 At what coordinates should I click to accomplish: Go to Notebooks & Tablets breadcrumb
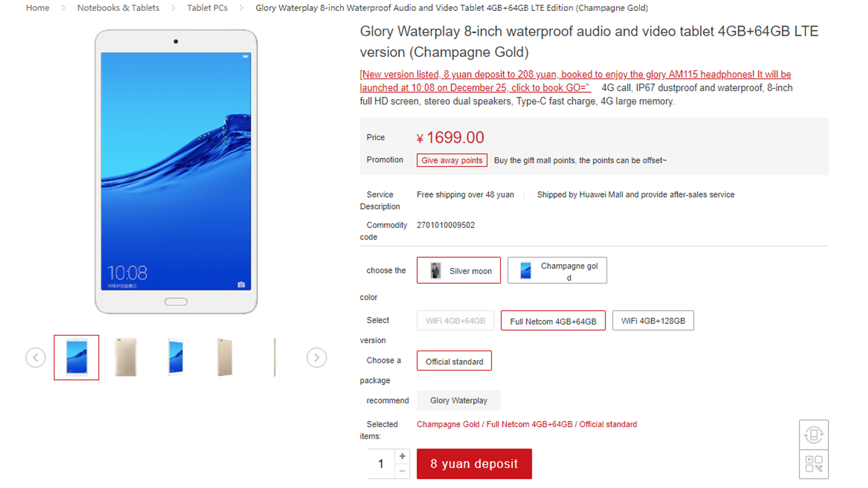pyautogui.click(x=118, y=8)
